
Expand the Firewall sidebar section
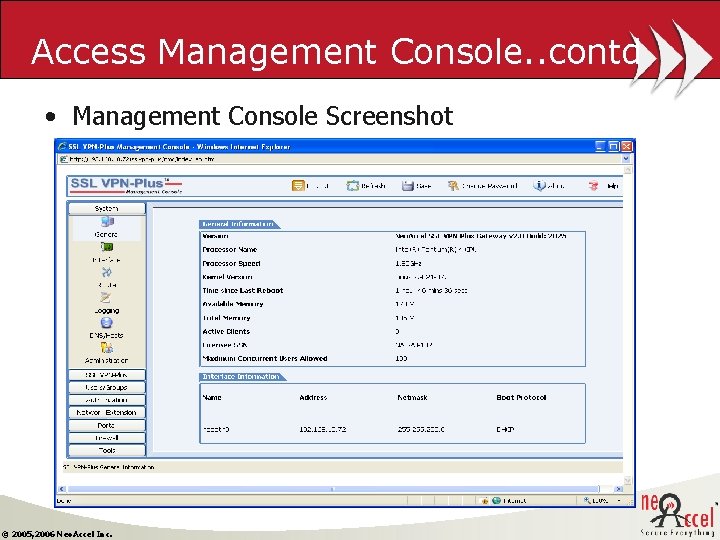tap(107, 438)
